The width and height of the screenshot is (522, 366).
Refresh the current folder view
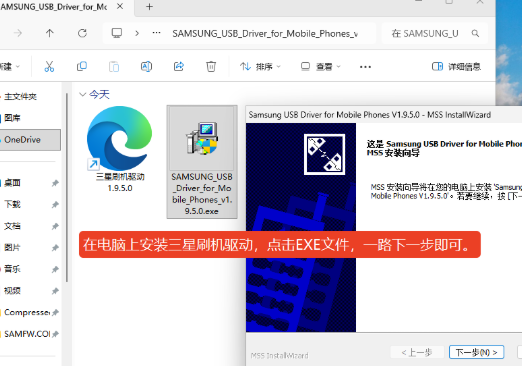(82, 33)
